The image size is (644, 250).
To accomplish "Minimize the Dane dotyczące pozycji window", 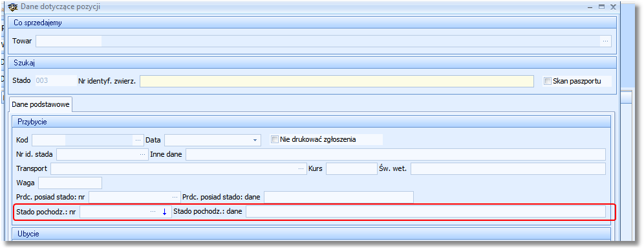I will (590, 6).
